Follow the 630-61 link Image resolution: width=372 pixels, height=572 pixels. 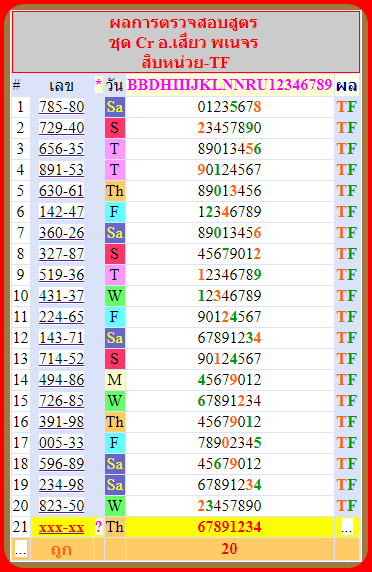pyautogui.click(x=61, y=191)
